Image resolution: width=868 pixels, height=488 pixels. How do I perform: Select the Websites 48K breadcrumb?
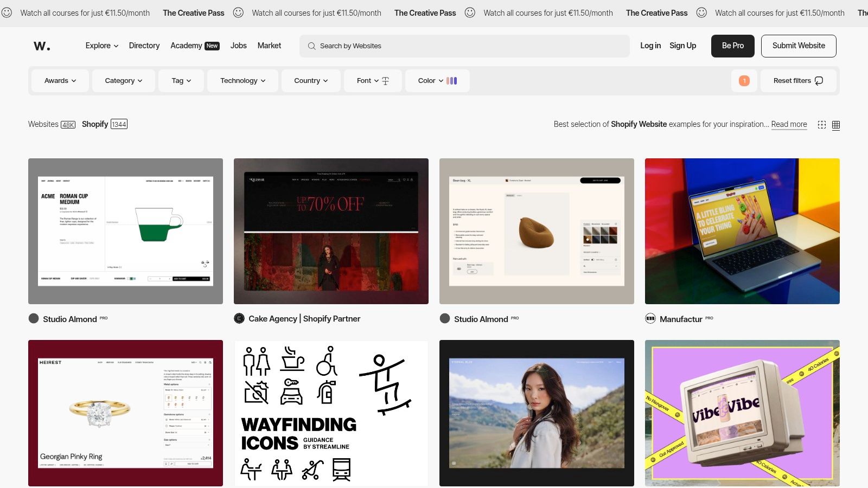point(52,124)
